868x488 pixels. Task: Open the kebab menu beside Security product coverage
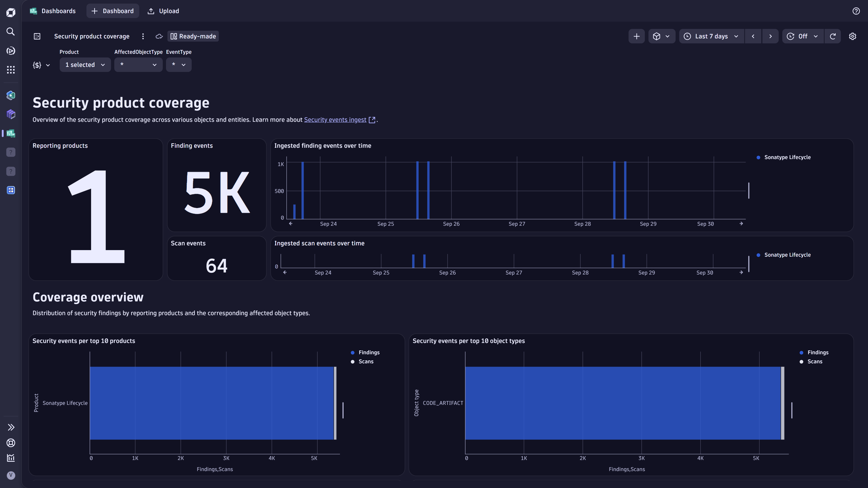coord(143,36)
